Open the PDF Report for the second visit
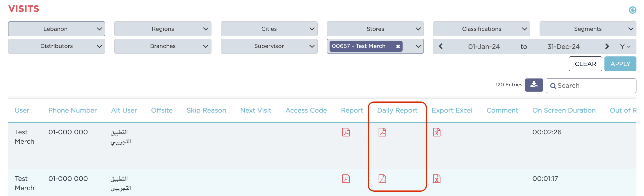The height and width of the screenshot is (196, 644). point(346,179)
